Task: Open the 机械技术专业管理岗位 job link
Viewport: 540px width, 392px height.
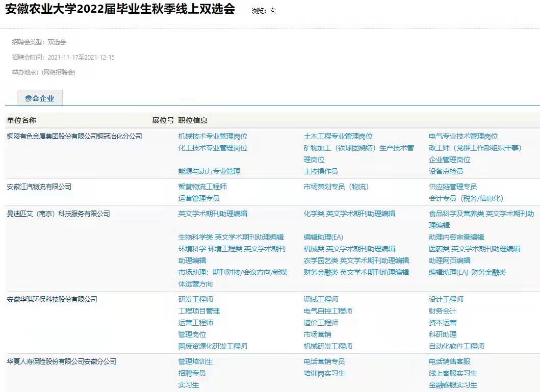Action: click(x=213, y=136)
